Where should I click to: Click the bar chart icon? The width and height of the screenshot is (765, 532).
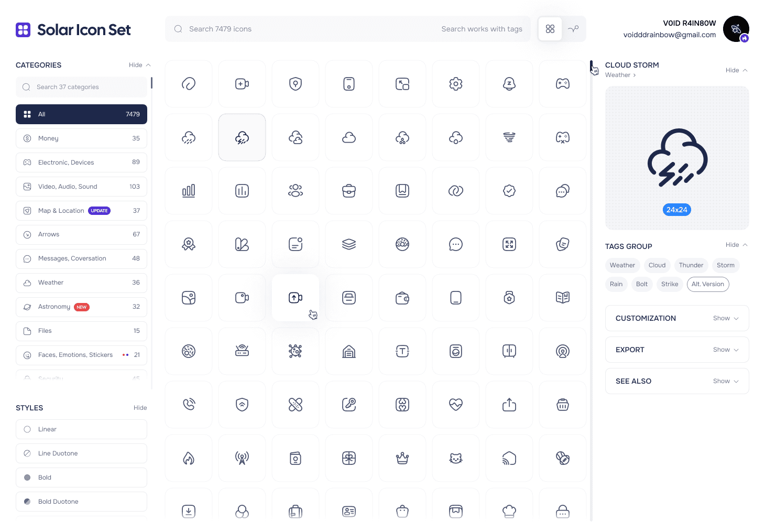(189, 191)
